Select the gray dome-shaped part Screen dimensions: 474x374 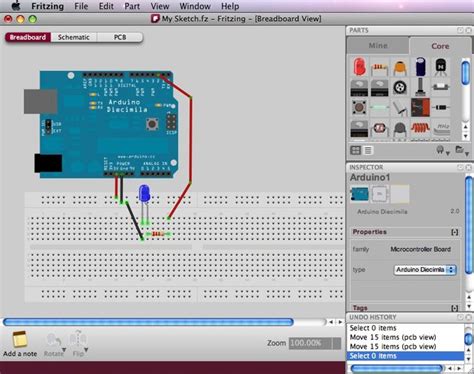pos(400,129)
